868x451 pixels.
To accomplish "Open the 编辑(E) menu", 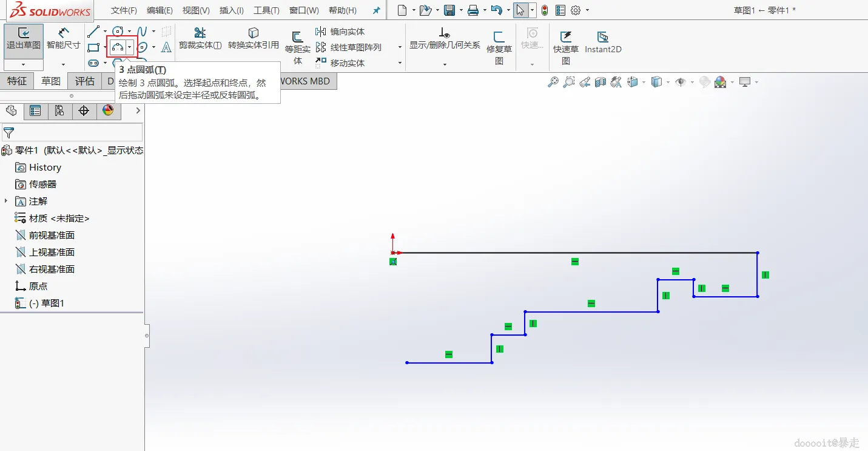I will tap(160, 10).
